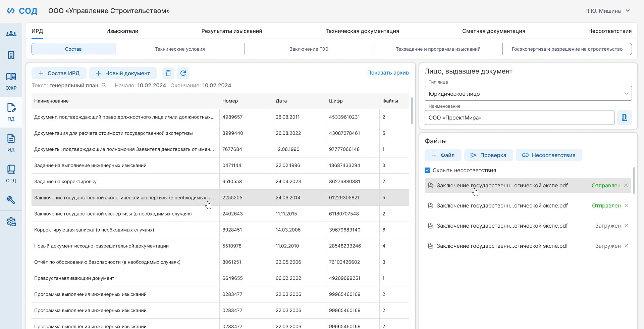644x329 pixels.
Task: Click the Показать архив link
Action: (388, 73)
